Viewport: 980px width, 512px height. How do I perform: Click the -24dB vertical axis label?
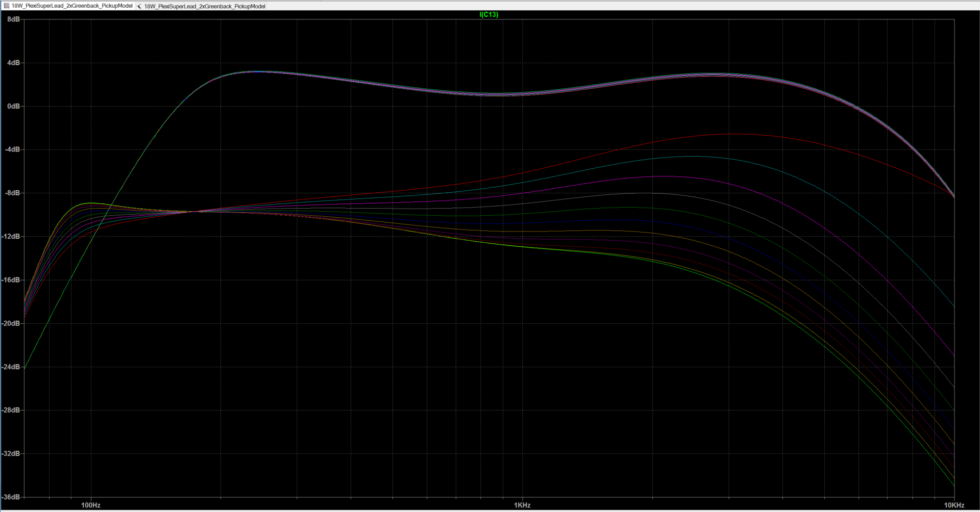tap(11, 367)
